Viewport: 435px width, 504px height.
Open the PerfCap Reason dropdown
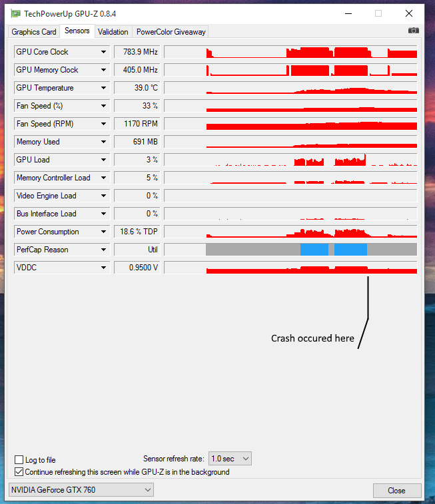coord(103,250)
